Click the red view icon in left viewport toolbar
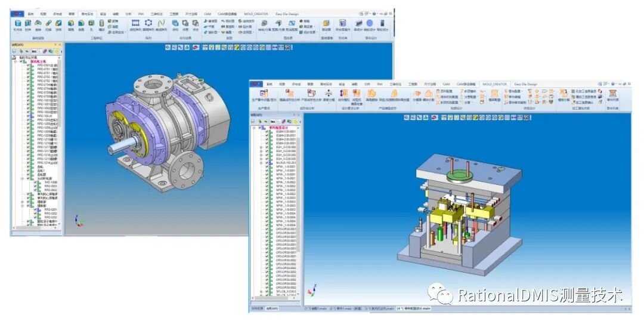This screenshot has width=644, height=324. pos(196,47)
